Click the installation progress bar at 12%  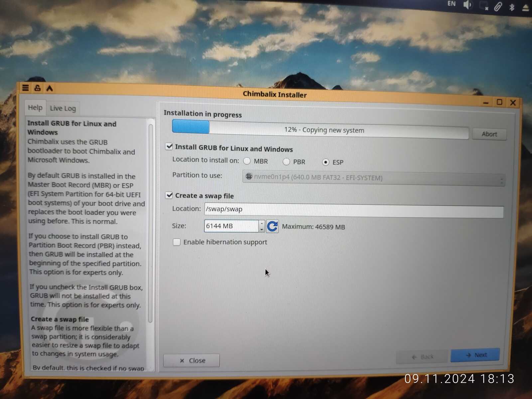[320, 130]
